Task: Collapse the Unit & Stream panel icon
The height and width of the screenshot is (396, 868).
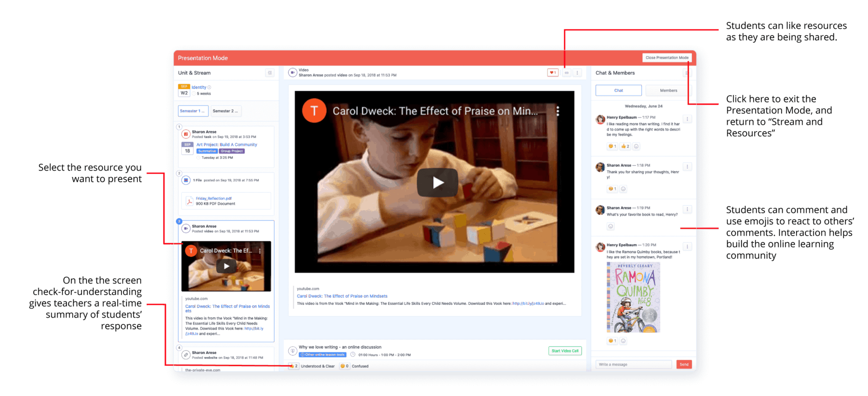Action: tap(270, 73)
